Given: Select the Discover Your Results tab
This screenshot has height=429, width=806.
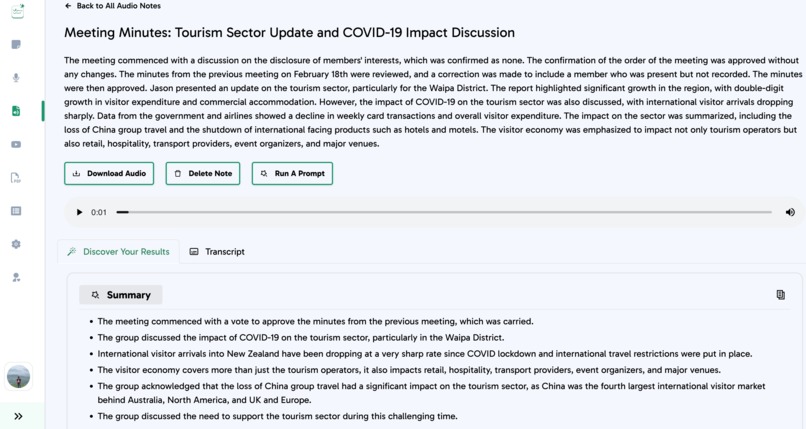Looking at the screenshot, I should (119, 252).
